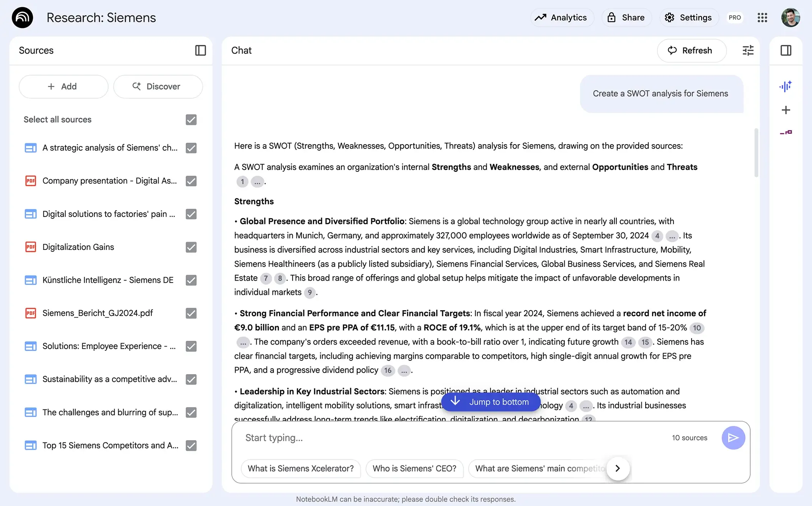Collapse the Sources panel icon
This screenshot has width=812, height=506.
click(x=200, y=50)
